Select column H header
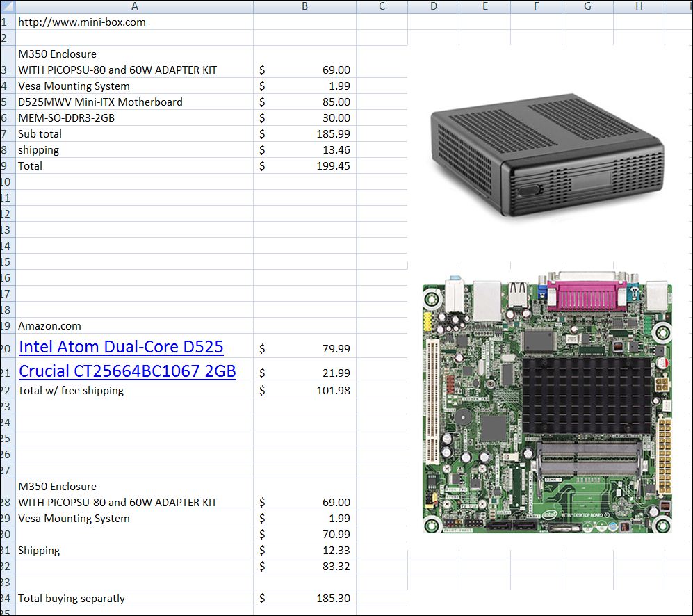 click(x=639, y=6)
